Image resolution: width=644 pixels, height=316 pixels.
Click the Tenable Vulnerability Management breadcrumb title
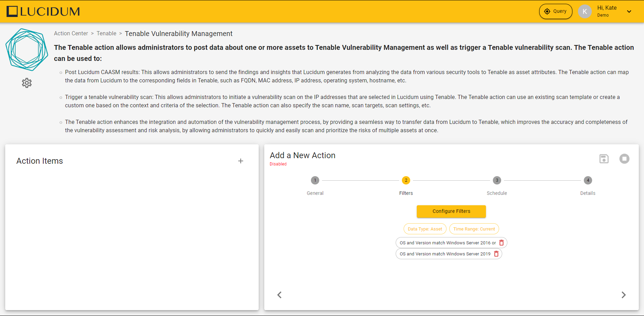[x=178, y=34]
